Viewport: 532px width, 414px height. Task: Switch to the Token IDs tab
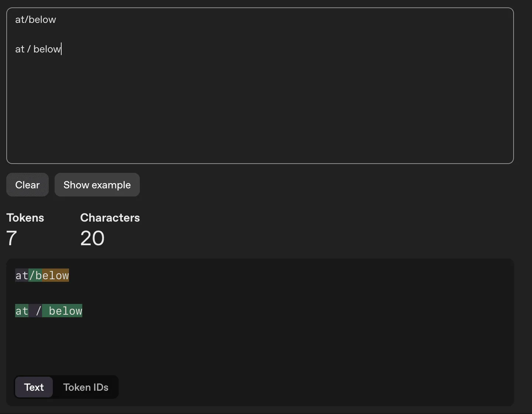[86, 387]
